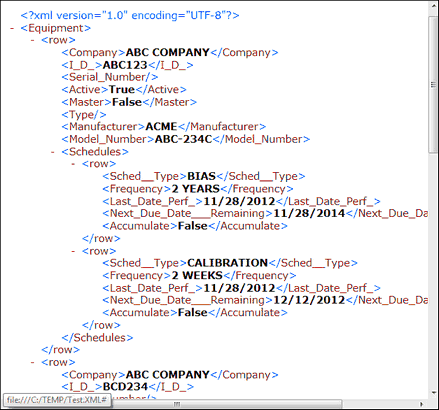Screen dimensions: 439x410
Task: Collapse the Schedules element
Action: pyautogui.click(x=53, y=152)
